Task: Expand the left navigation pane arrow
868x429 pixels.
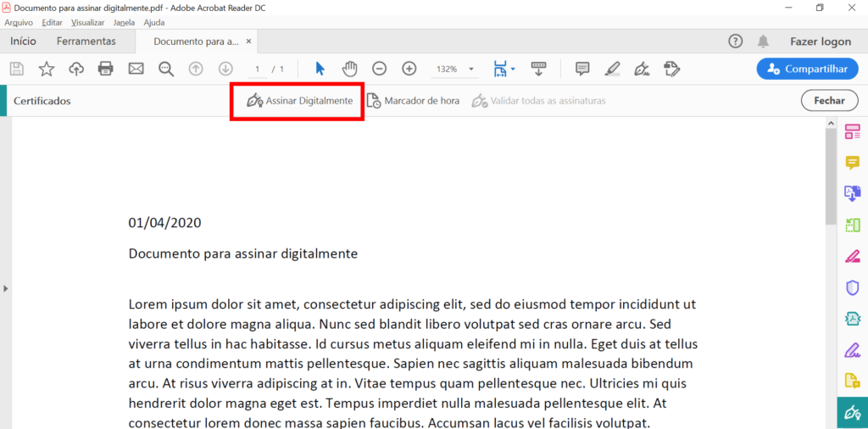Action: (x=5, y=288)
